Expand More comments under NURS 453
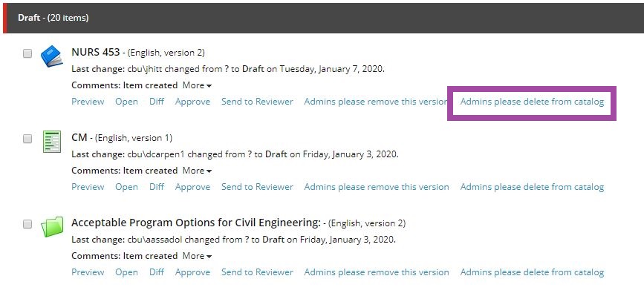The height and width of the screenshot is (296, 644). point(197,85)
